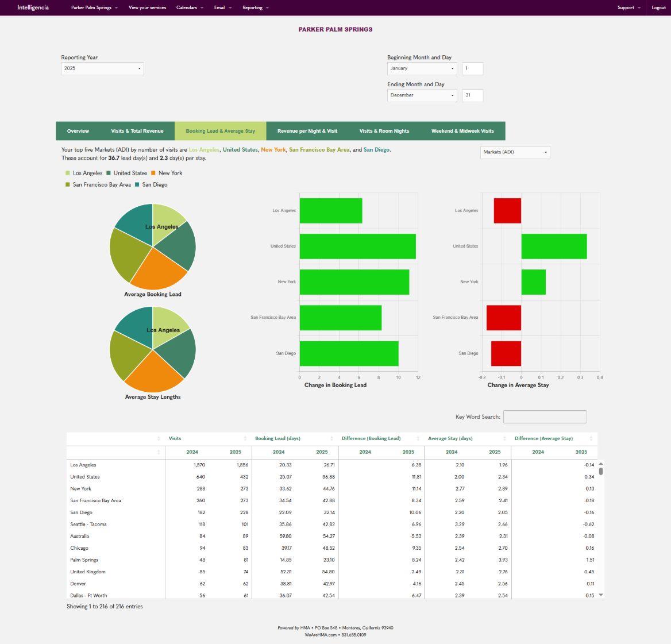Click 1,856 visits value for Los Angeles

242,465
